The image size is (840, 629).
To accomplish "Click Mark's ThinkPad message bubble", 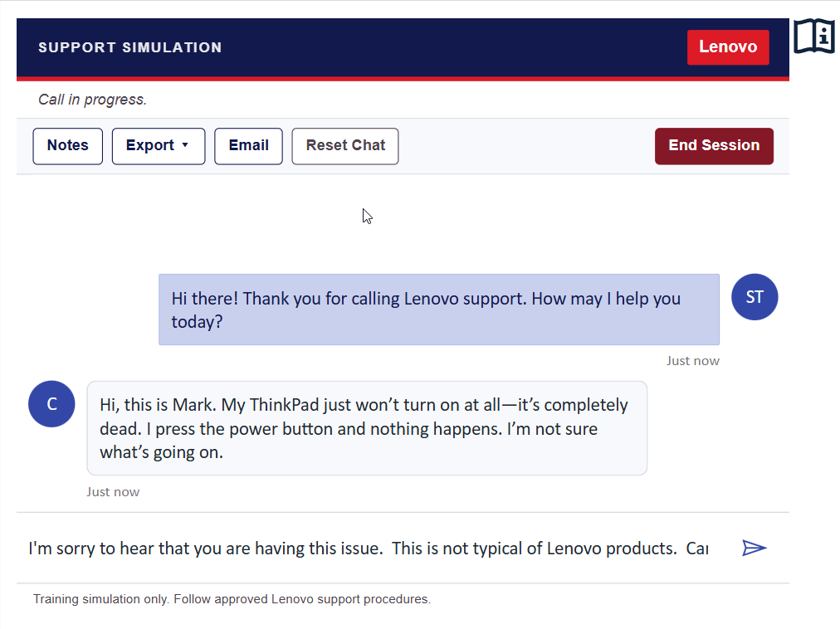I will tap(367, 428).
